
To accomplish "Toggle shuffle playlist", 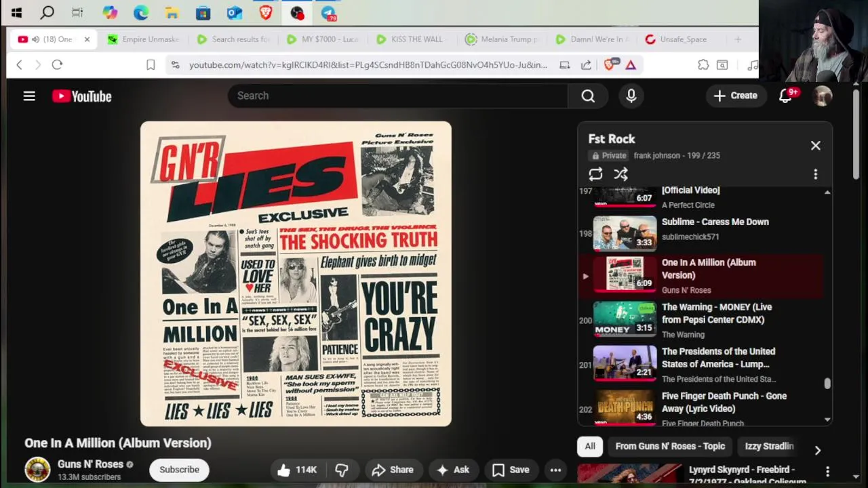I will click(620, 174).
